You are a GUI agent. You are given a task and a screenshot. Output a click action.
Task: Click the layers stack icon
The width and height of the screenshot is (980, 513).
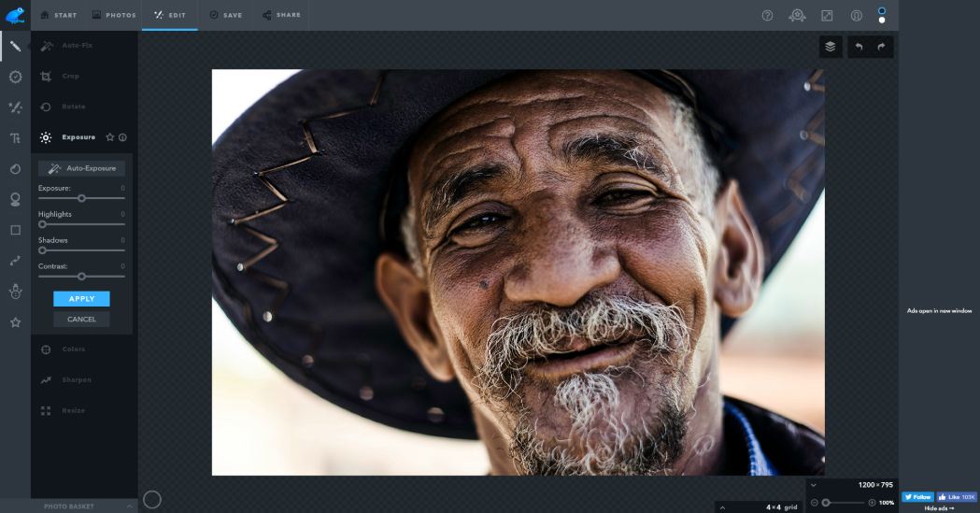(831, 47)
